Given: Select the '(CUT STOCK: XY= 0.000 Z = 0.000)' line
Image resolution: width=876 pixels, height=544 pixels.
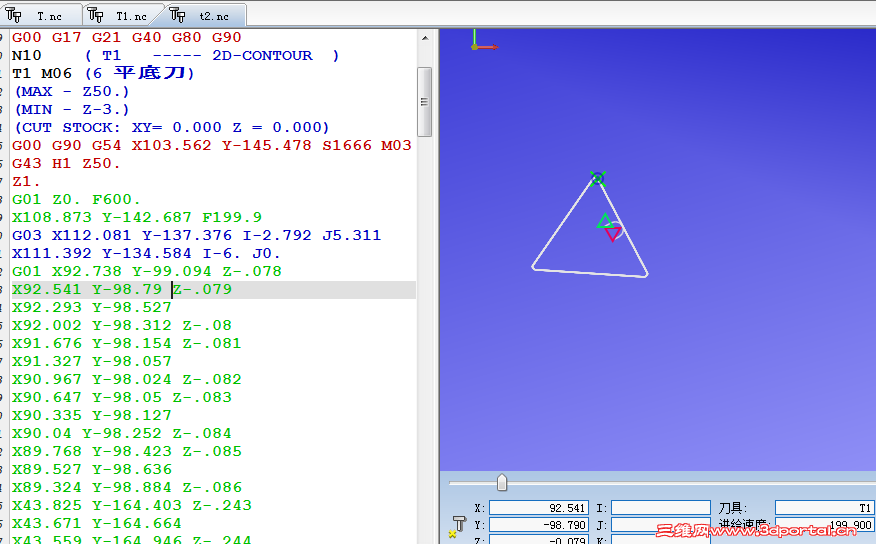Looking at the screenshot, I should point(171,127).
